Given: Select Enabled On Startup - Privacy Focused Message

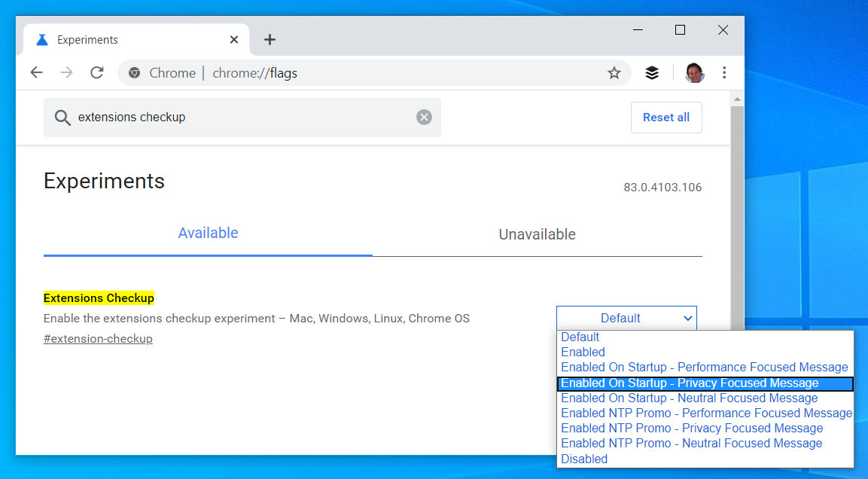Looking at the screenshot, I should (705, 383).
